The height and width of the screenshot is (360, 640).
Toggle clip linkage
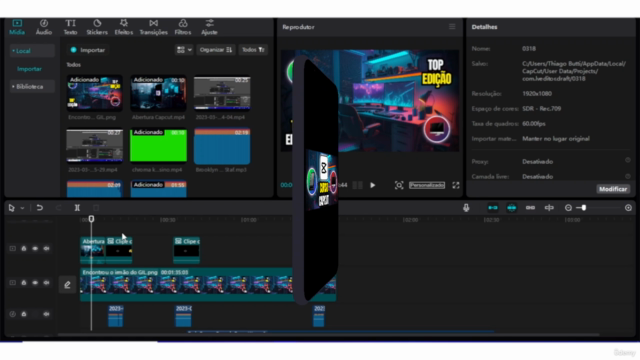530,208
